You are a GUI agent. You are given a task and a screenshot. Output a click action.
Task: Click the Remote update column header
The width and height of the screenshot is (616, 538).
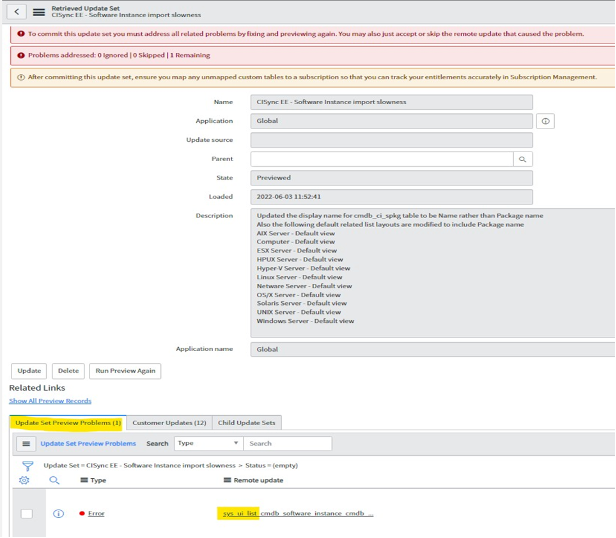click(x=258, y=480)
